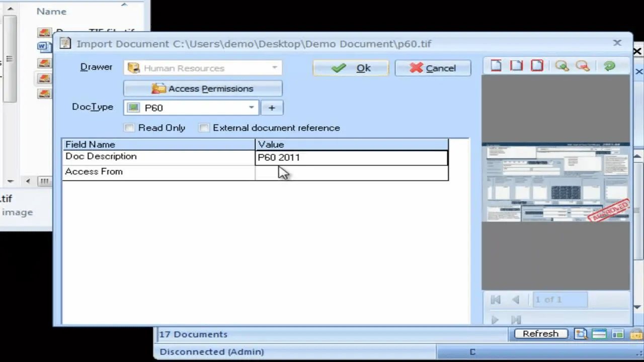Zoom in on the document preview
The width and height of the screenshot is (644, 362).
point(562,66)
